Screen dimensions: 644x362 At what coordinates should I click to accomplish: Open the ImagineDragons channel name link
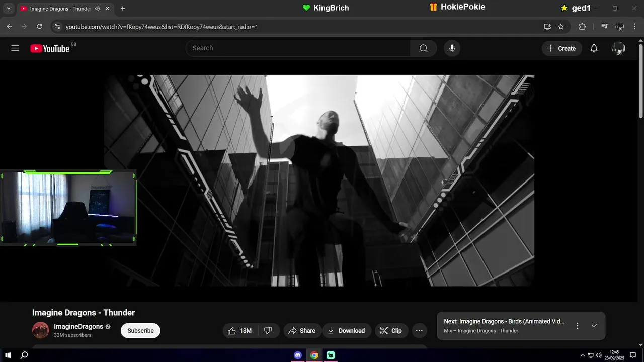(x=78, y=326)
